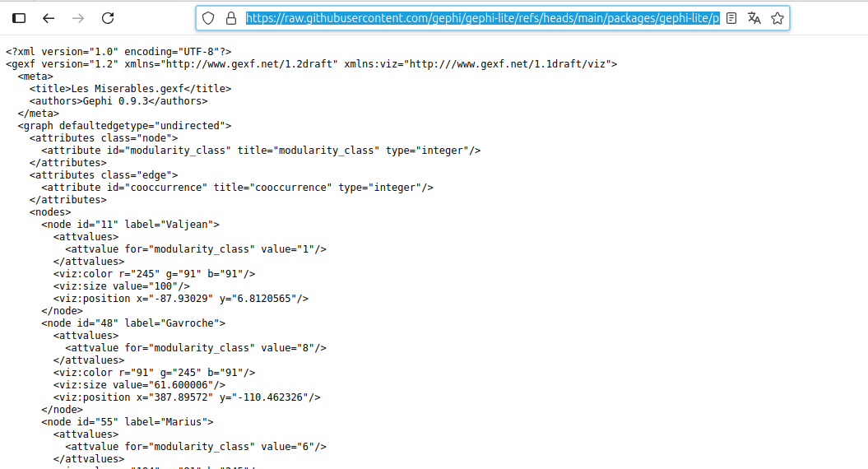
Task: Click the graph defaultedgetype undirected line
Action: point(124,126)
